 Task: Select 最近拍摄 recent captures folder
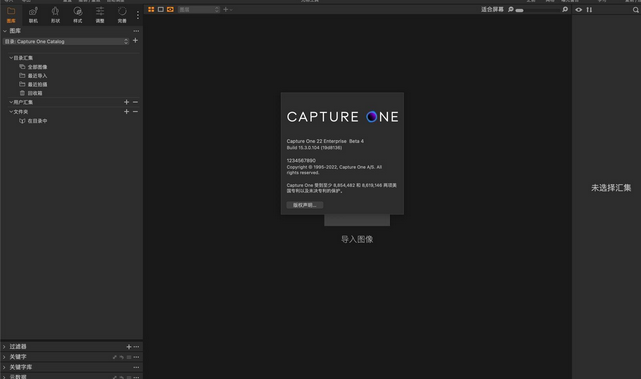[x=37, y=84]
